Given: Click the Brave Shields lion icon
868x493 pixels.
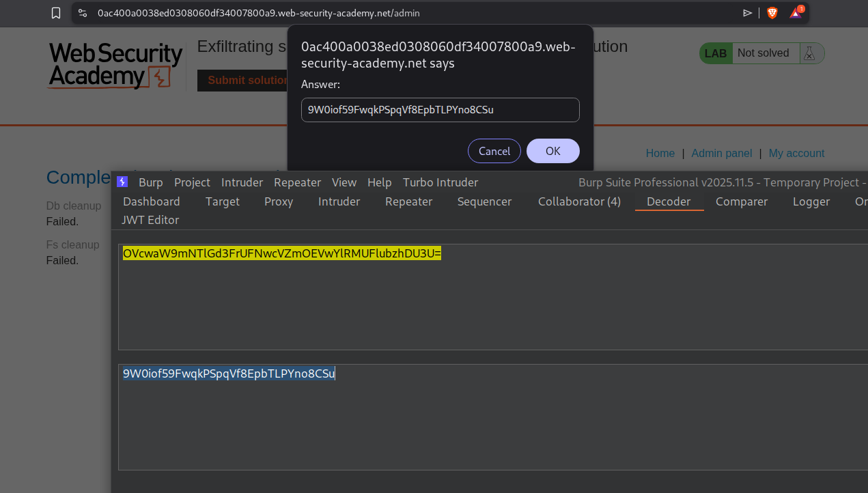Looking at the screenshot, I should pyautogui.click(x=772, y=13).
